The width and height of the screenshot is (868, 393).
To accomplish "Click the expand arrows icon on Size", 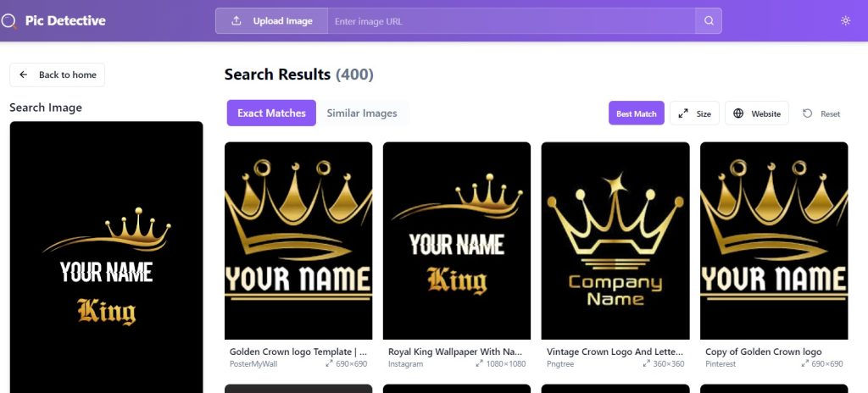I will 683,113.
